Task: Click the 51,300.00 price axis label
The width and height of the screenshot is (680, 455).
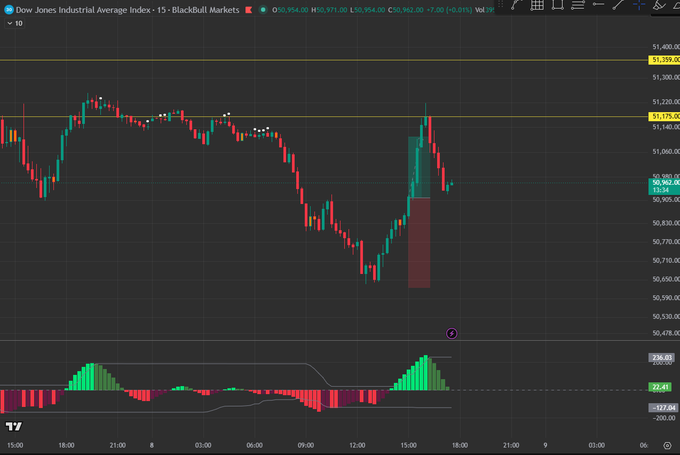Action: point(666,77)
